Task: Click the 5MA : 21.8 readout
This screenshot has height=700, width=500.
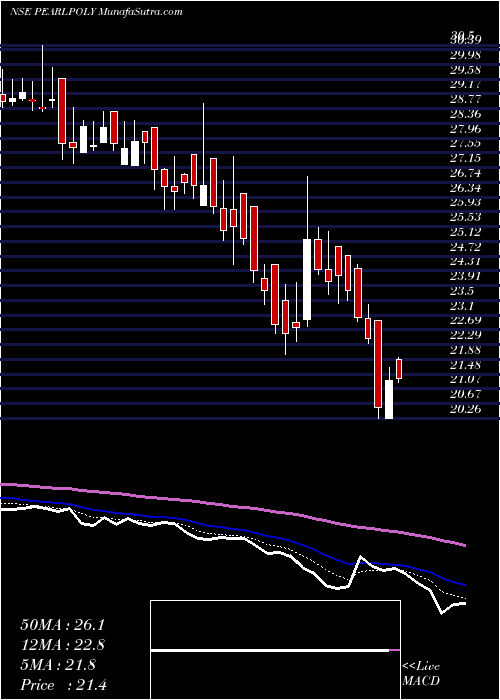Action: (58, 665)
